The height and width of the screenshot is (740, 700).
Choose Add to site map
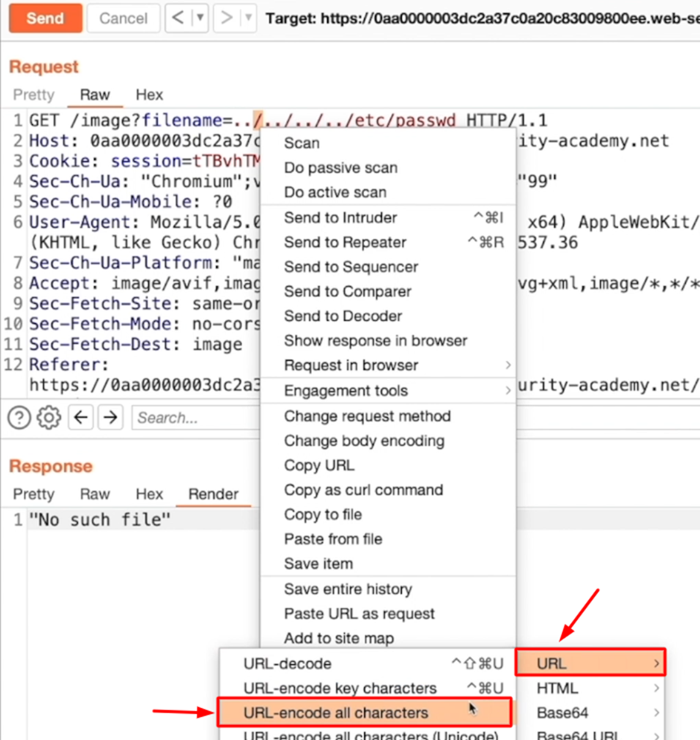(x=388, y=637)
